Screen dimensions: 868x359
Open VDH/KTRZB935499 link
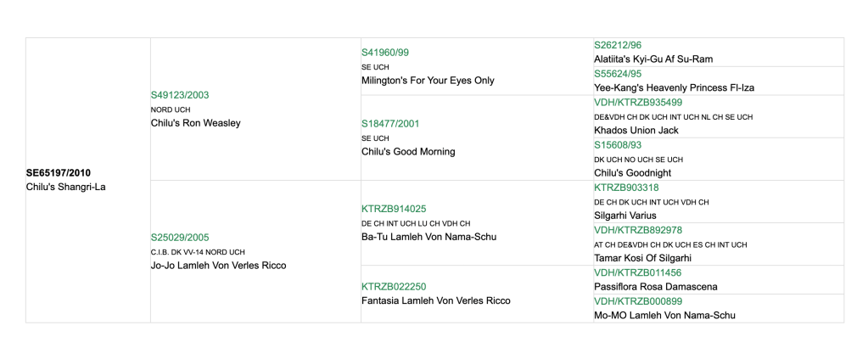tap(638, 103)
